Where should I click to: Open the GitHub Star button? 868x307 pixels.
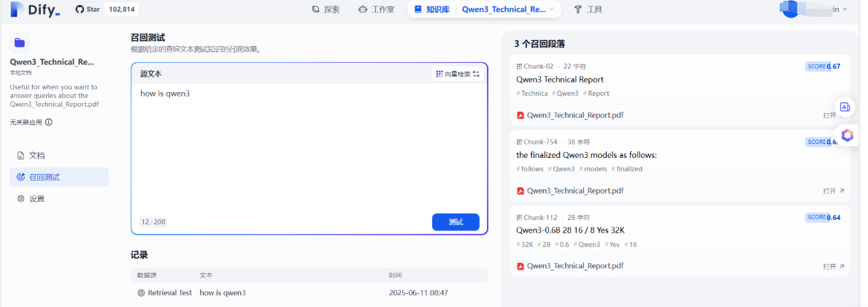(x=88, y=10)
